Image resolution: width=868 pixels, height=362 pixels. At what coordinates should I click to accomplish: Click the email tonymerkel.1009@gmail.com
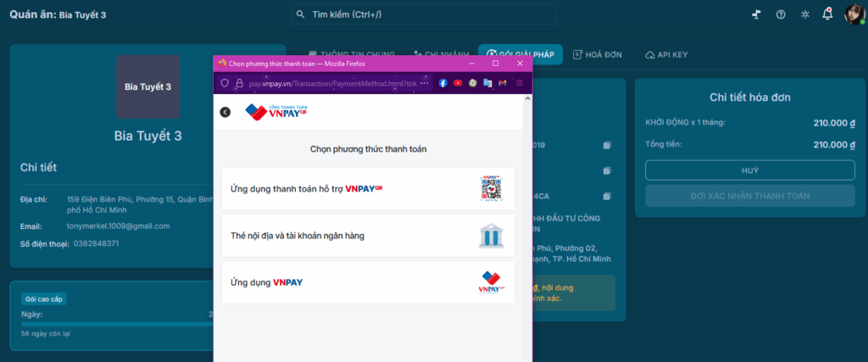point(118,226)
